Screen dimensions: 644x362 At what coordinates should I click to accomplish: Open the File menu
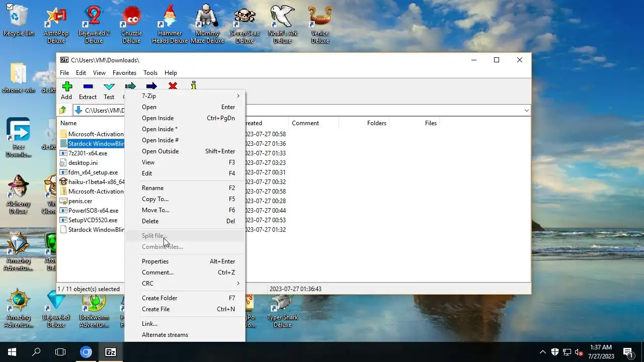point(64,73)
